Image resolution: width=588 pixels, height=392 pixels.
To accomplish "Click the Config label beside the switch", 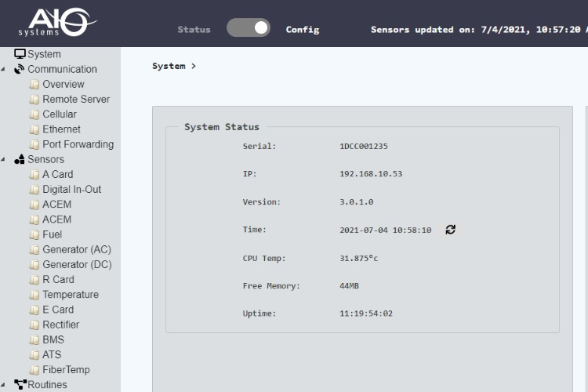I will tap(303, 30).
